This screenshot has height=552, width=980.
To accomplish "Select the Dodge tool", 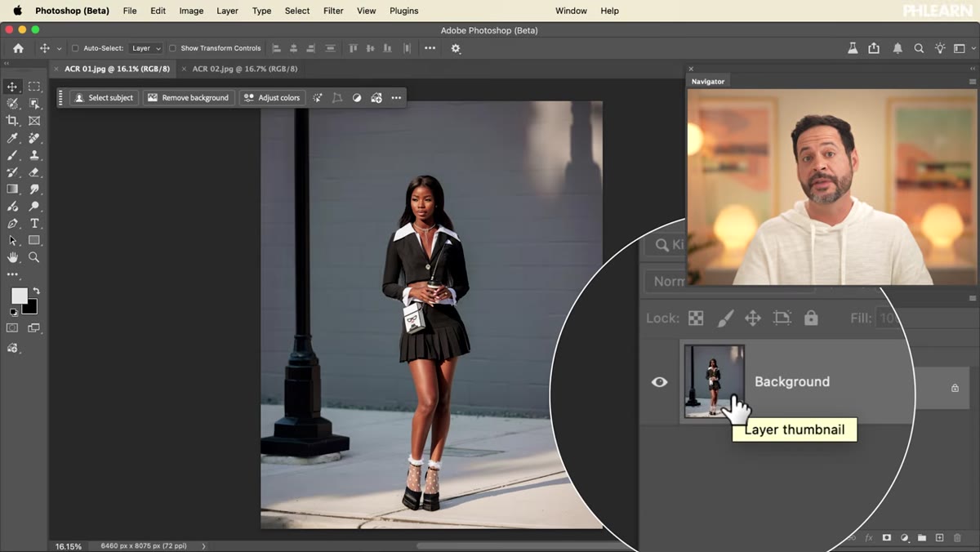I will click(34, 207).
